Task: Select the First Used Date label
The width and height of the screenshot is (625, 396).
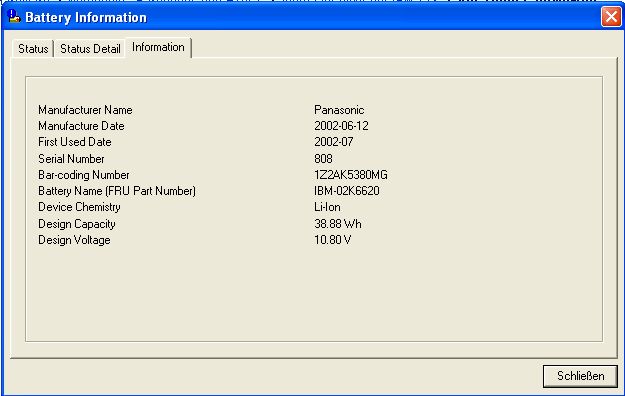Action: 75,142
